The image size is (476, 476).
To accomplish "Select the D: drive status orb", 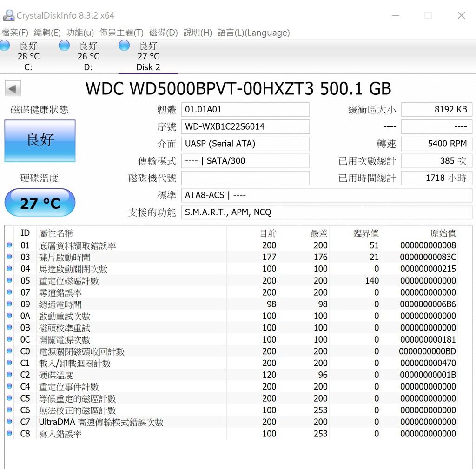I will (64, 46).
